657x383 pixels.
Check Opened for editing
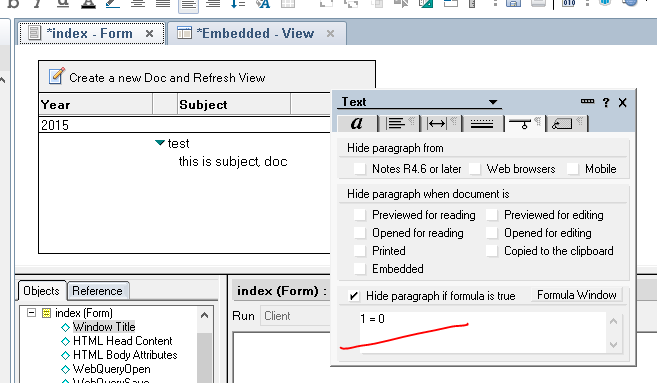point(492,233)
